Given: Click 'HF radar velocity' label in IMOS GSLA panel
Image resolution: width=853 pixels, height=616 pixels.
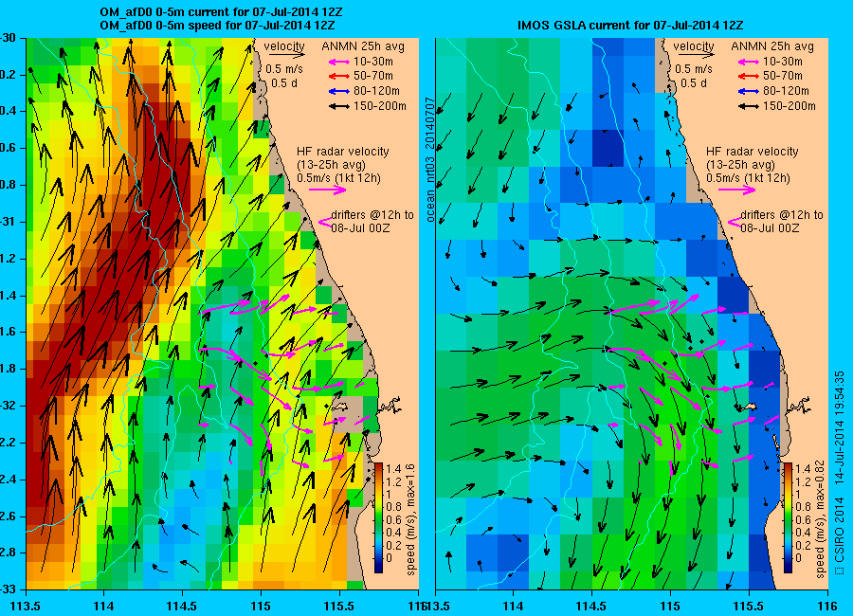Looking at the screenshot, I should [753, 152].
